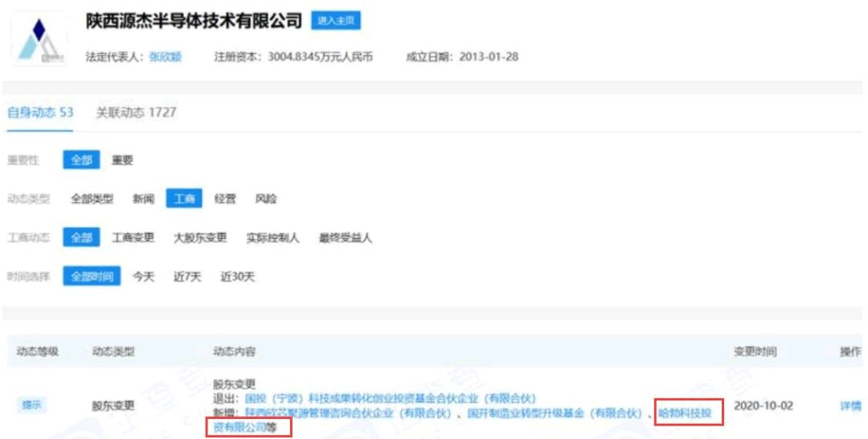Select 全部类型 dynamic type filter
This screenshot has height=439, width=868.
92,199
